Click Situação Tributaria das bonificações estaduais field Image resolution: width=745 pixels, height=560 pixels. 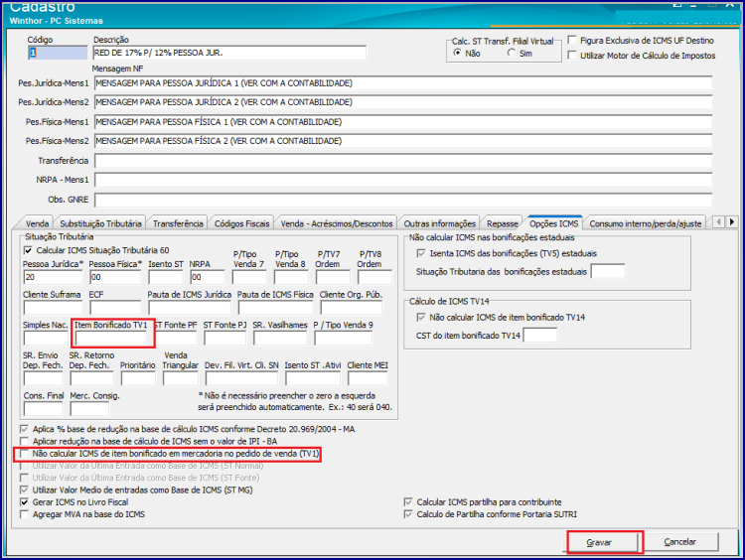click(608, 272)
